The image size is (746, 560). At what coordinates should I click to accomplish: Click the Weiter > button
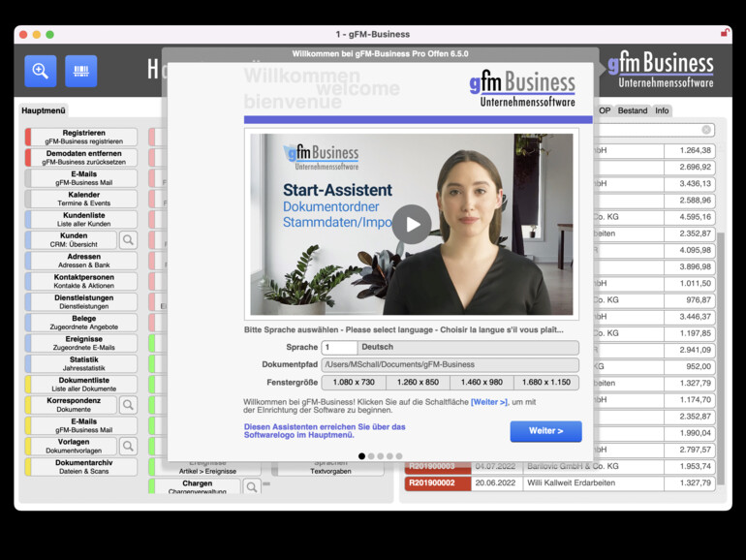pos(545,431)
